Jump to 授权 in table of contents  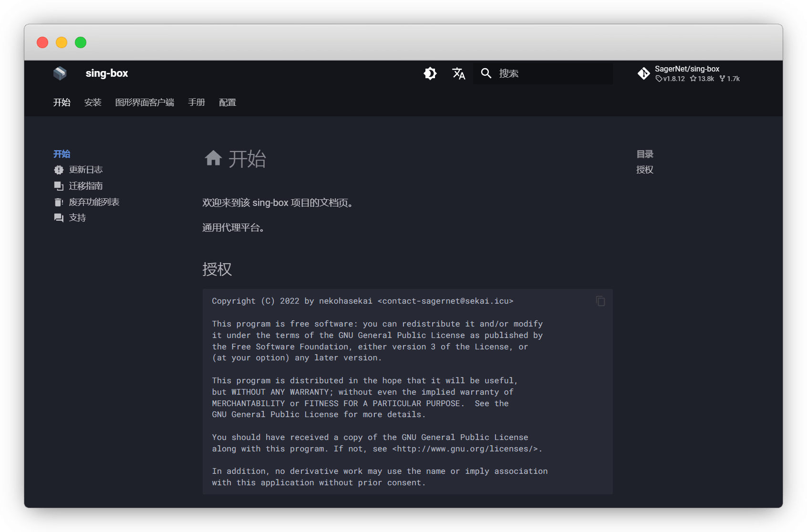pos(645,170)
